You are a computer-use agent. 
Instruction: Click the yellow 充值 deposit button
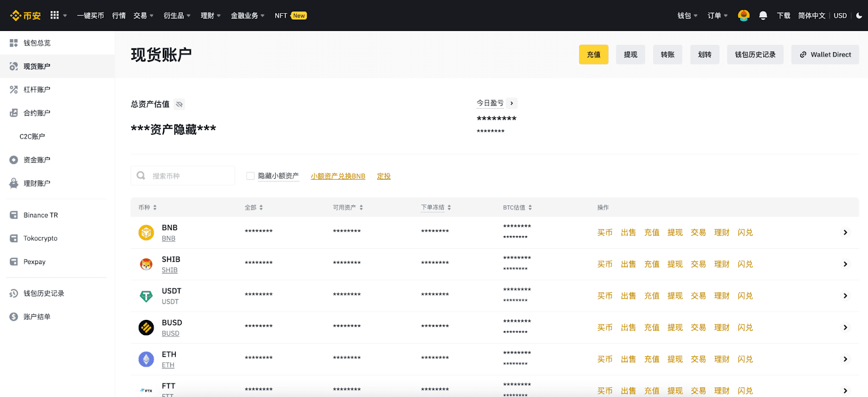click(593, 54)
